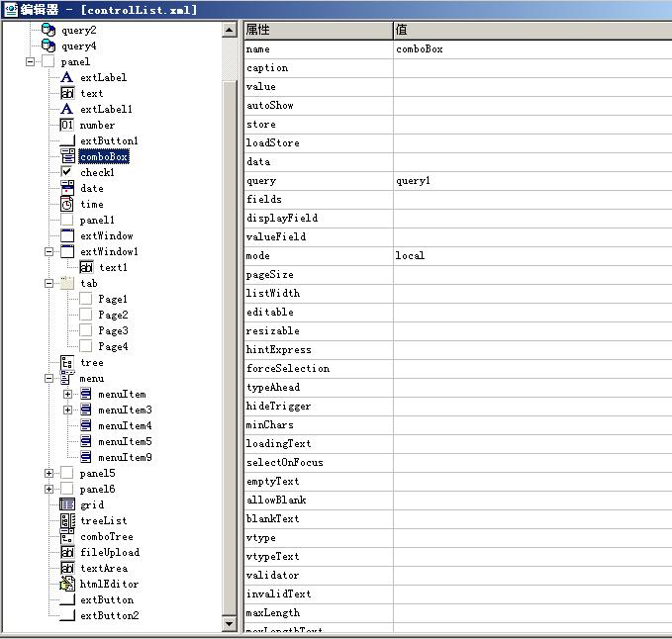Viewport: 672px width, 639px height.
Task: Click the textArea icon
Action: pyautogui.click(x=67, y=569)
